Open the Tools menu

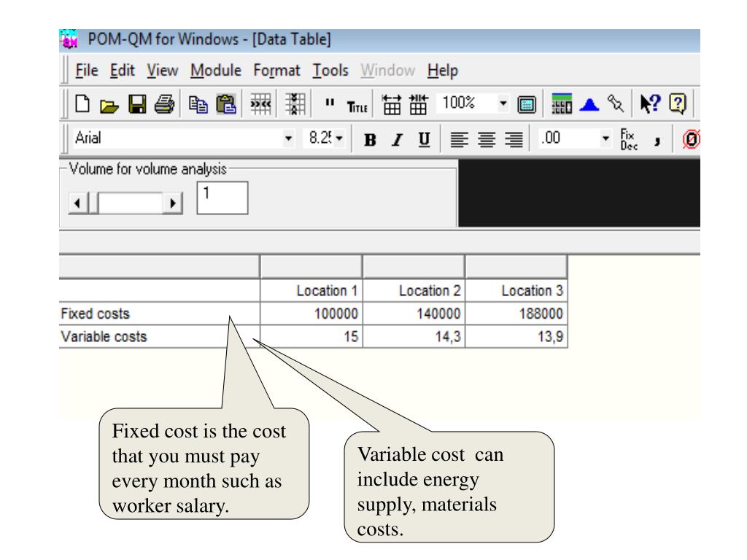pyautogui.click(x=330, y=71)
